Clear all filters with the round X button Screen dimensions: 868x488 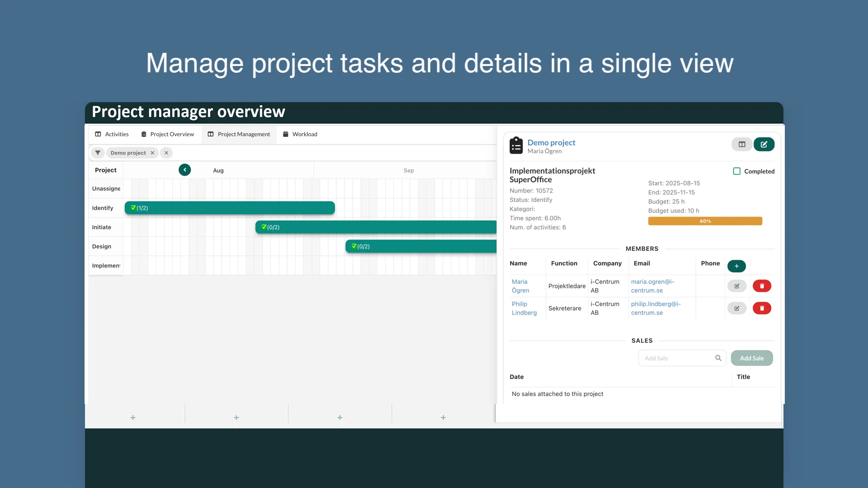pyautogui.click(x=166, y=153)
